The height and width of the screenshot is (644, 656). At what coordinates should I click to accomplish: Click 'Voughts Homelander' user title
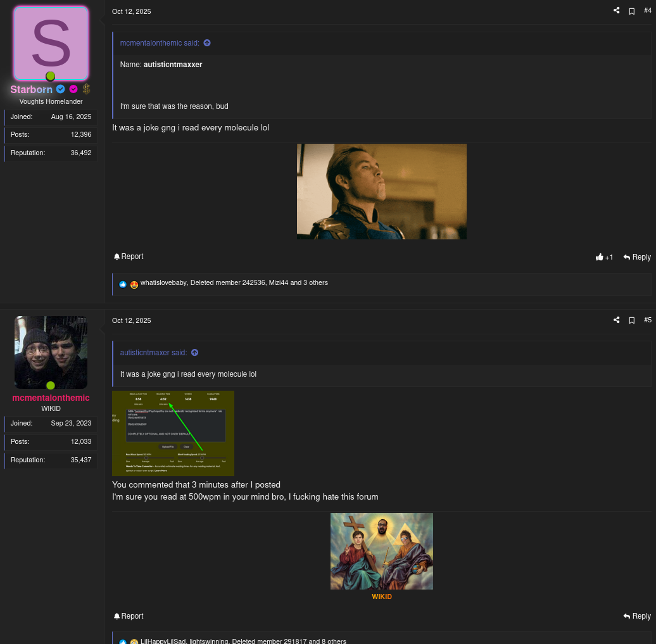coord(51,101)
